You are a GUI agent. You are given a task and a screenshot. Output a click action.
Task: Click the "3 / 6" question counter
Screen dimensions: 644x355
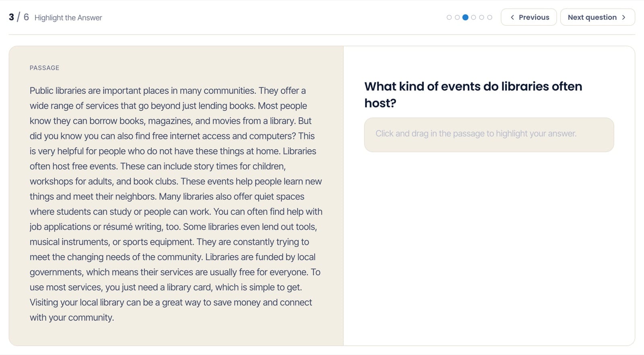[19, 17]
